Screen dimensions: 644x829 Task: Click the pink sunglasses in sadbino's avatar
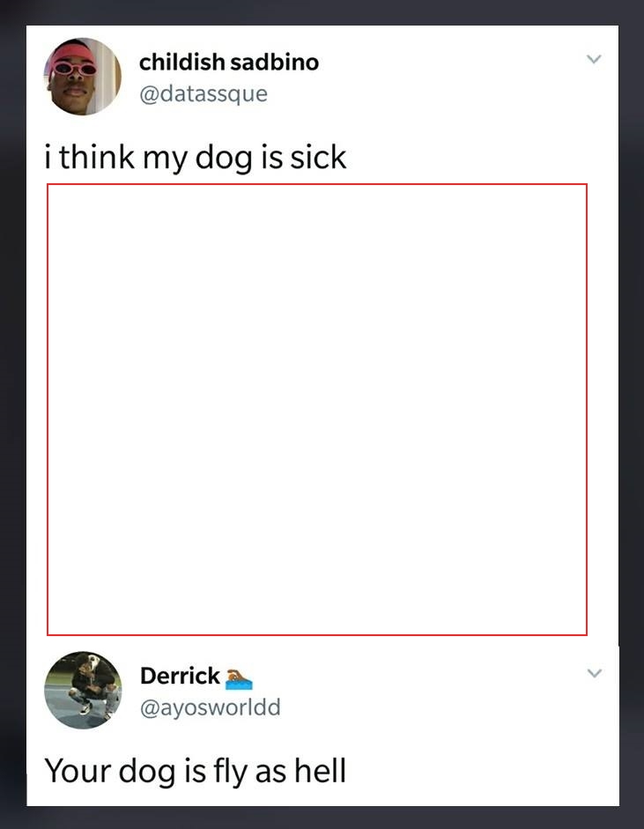(x=75, y=69)
